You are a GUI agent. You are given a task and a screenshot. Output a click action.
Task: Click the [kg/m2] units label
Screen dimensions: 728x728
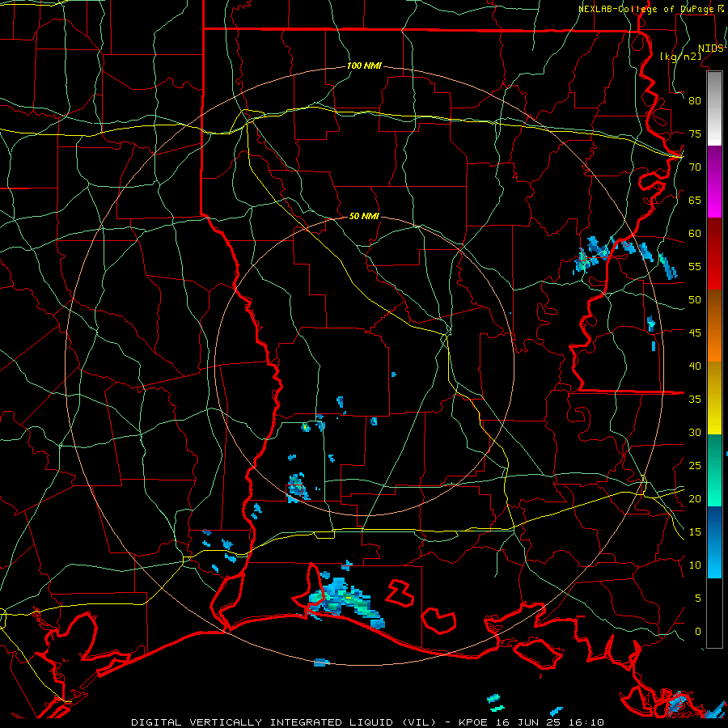(x=680, y=56)
